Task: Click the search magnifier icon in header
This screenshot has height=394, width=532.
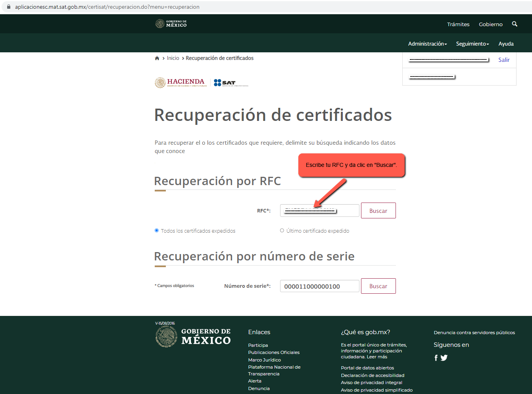Action: [515, 24]
